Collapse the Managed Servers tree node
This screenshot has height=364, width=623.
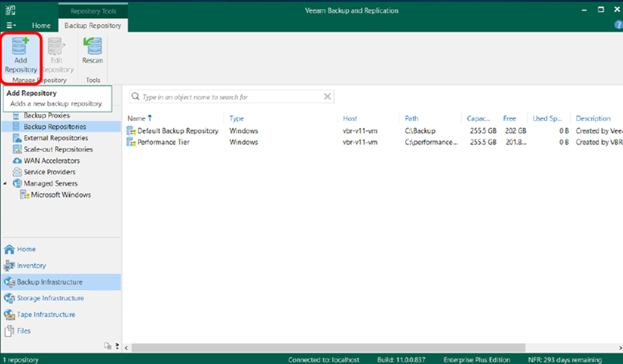[5, 184]
